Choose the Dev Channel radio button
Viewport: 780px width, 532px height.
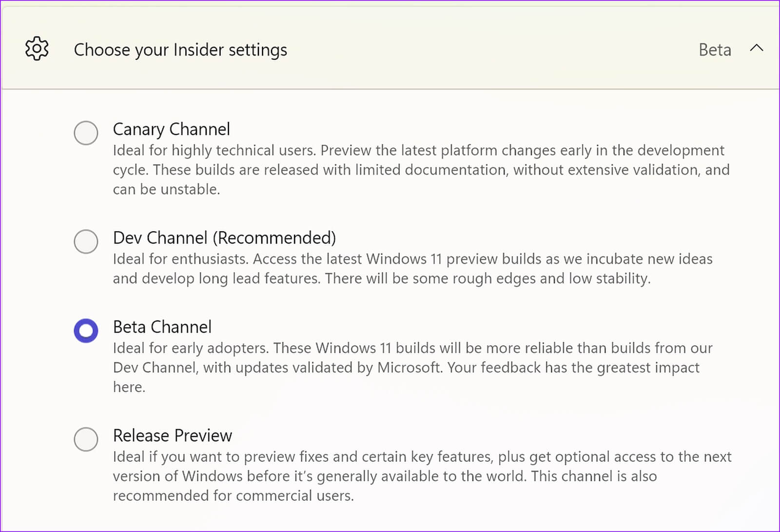click(x=86, y=241)
